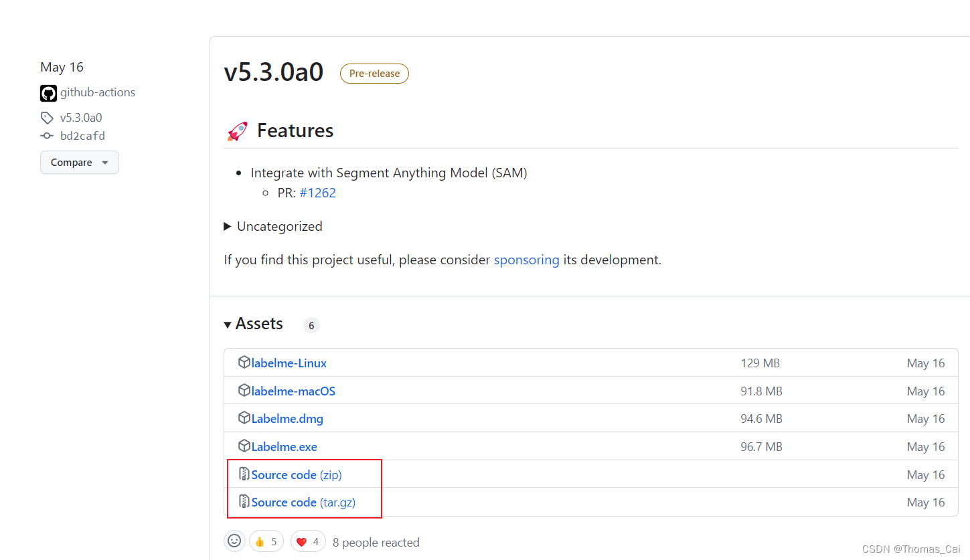Screen dimensions: 970x560
Task: Click the package icon beside labelme-Linux
Action: click(244, 363)
